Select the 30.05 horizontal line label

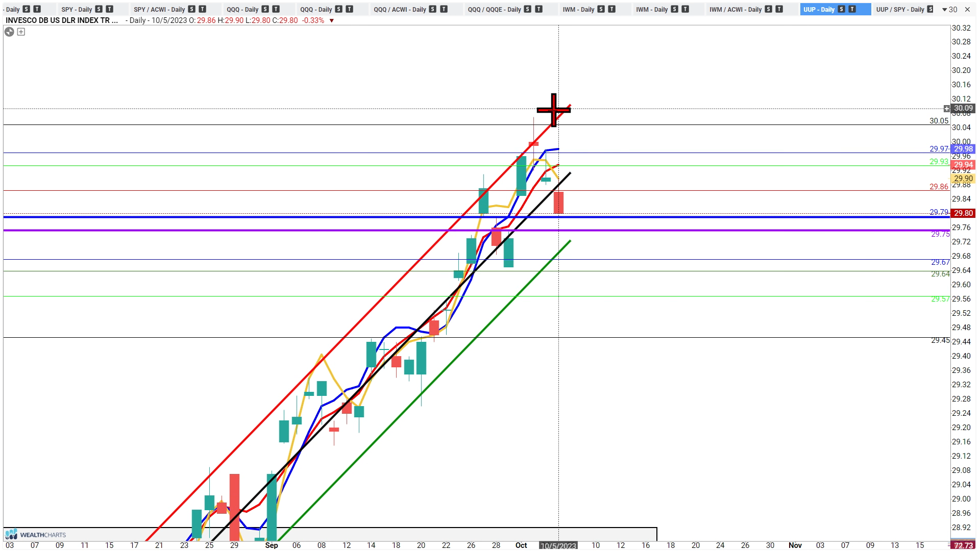coord(939,121)
